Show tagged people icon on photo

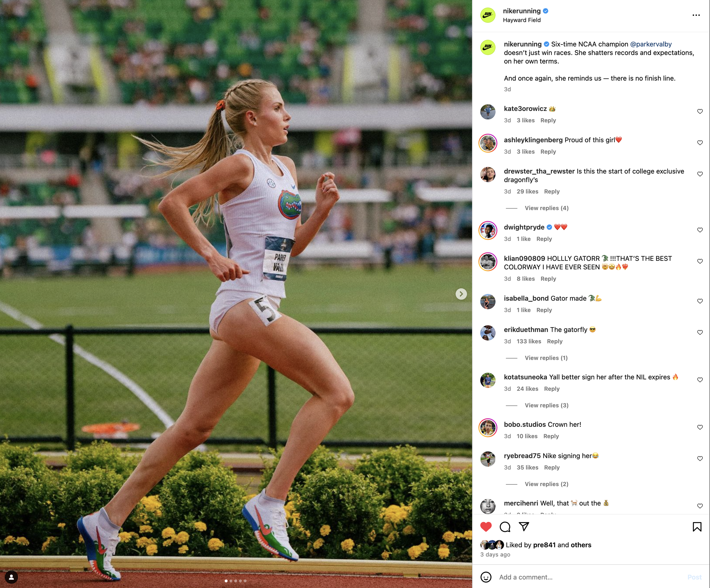[11, 577]
